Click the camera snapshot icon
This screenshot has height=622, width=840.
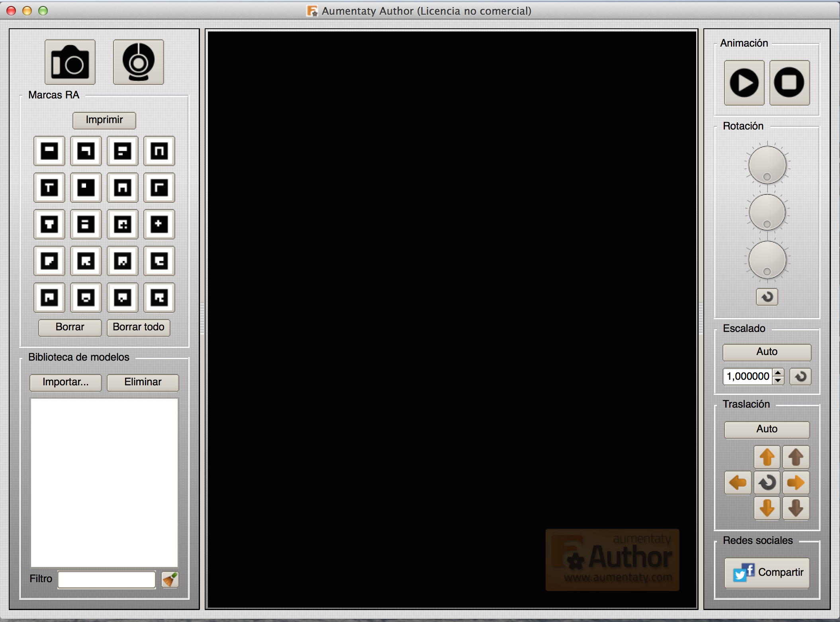coord(70,62)
